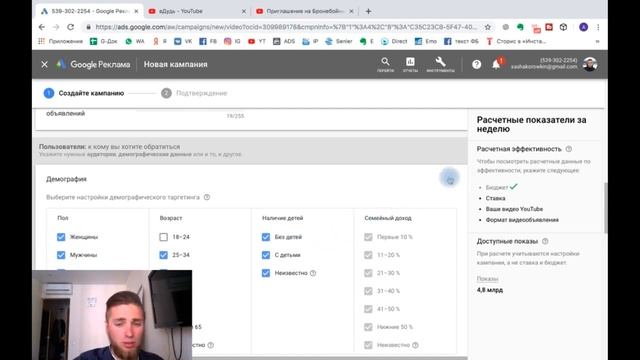Uncheck the 25–34 age checkbox

(x=163, y=255)
